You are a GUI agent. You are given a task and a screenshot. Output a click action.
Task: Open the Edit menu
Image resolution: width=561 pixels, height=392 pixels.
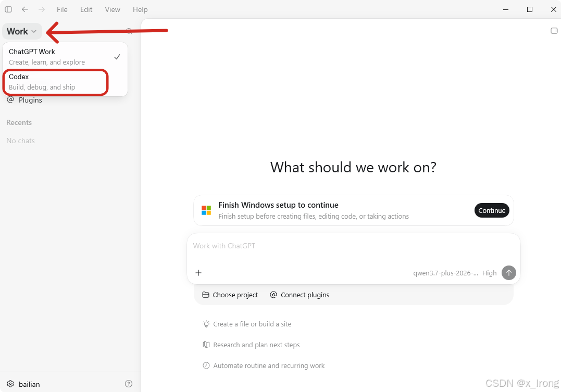[86, 10]
